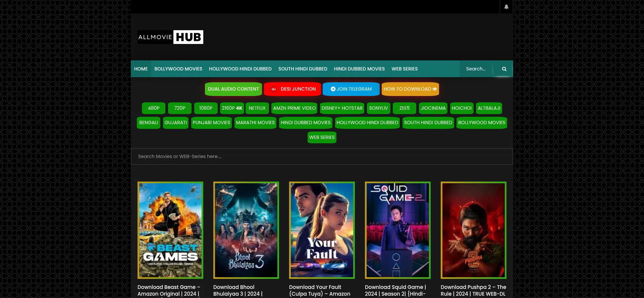Open green BOLLYWOOD MOVIES tag
Image resolution: width=644 pixels, height=298 pixels.
tap(482, 122)
